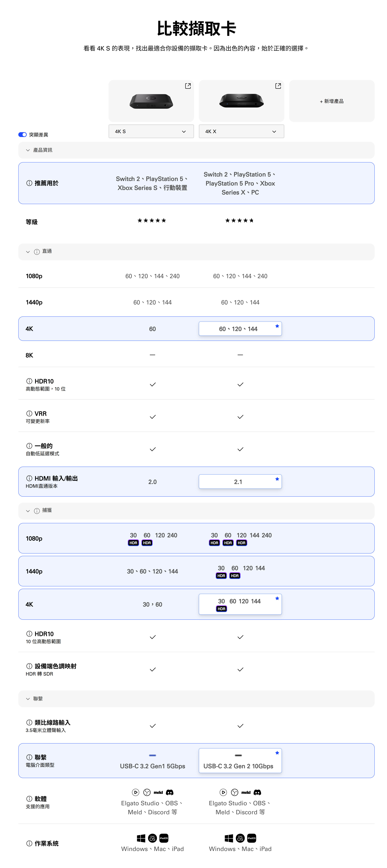
Task: Click info icon next to VRR
Action: 29,413
